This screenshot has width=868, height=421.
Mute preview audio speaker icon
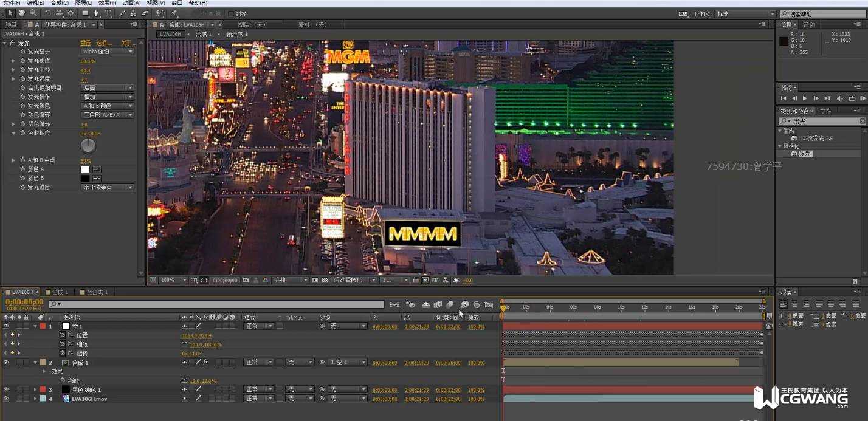click(839, 98)
